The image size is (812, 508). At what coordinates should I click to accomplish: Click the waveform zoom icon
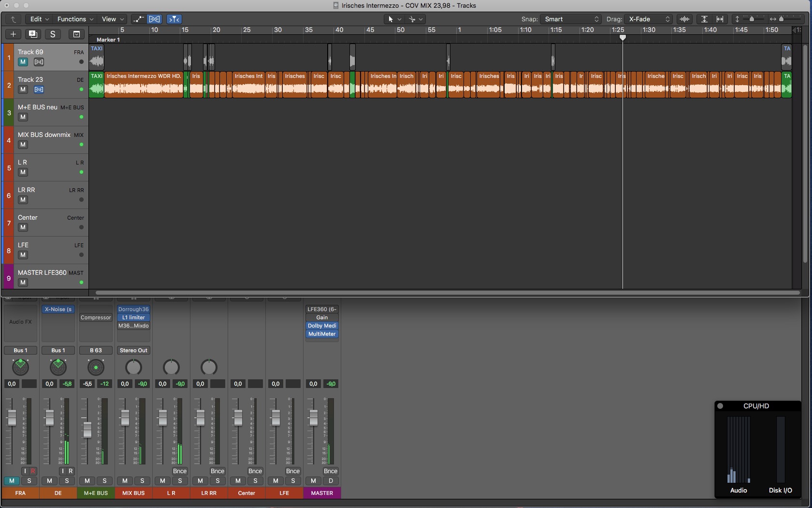(684, 19)
